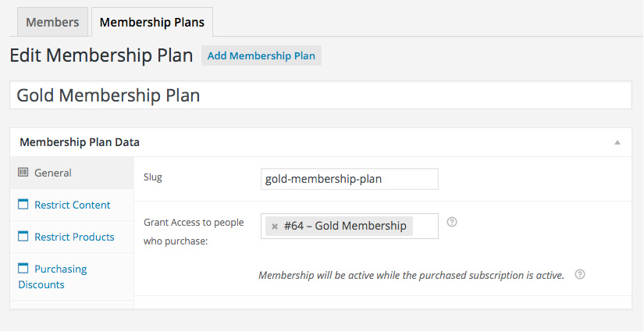This screenshot has width=644, height=332.
Task: Collapse the Membership Plan Data panel triangle
Action: click(x=617, y=142)
